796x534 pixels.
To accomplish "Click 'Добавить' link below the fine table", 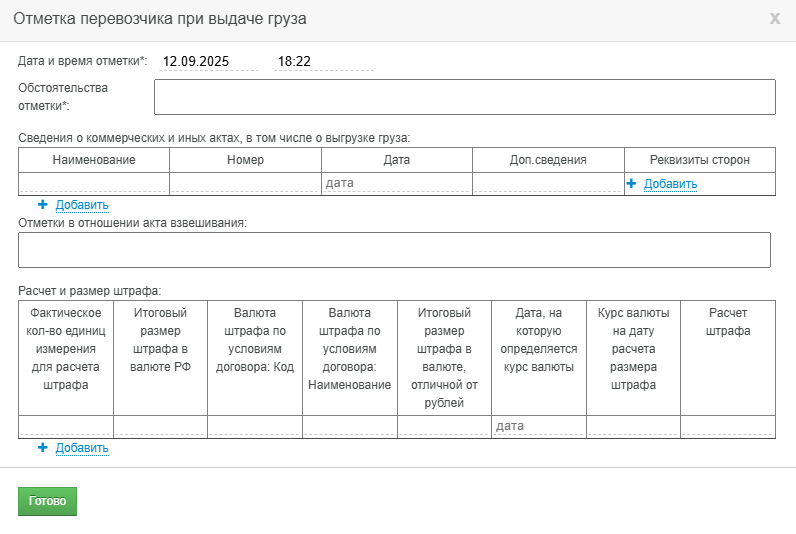I will coord(82,448).
